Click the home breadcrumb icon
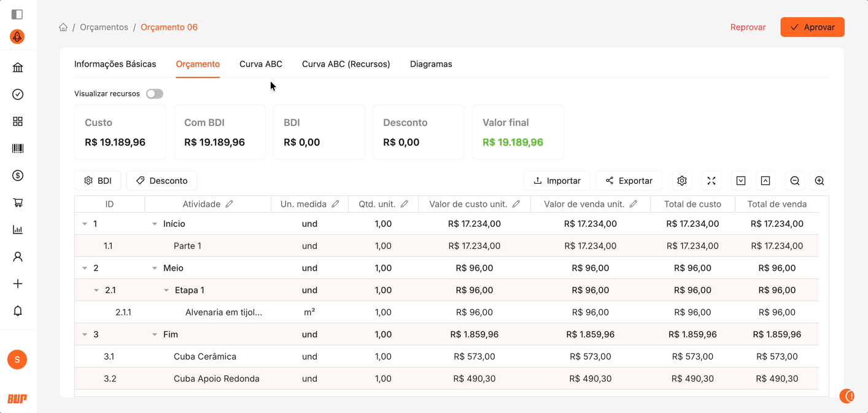The height and width of the screenshot is (413, 868). 63,27
